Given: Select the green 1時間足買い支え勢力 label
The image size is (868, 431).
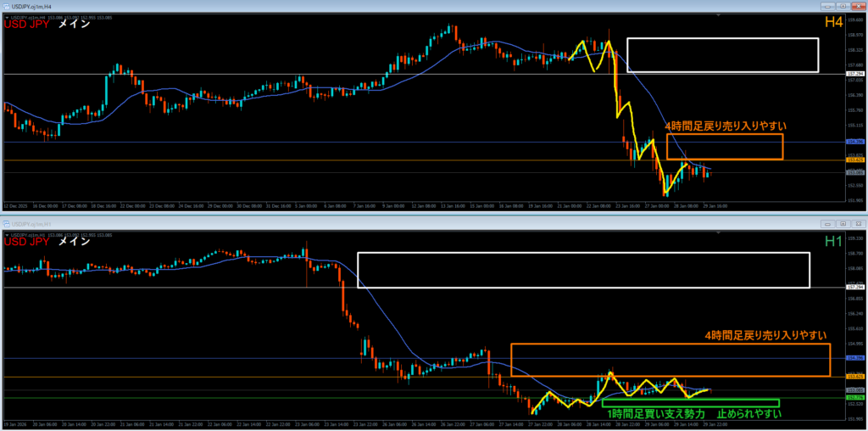Looking at the screenshot, I should coord(656,414).
